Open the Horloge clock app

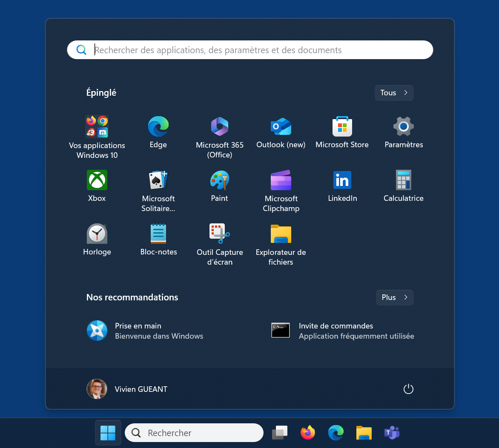coord(97,240)
